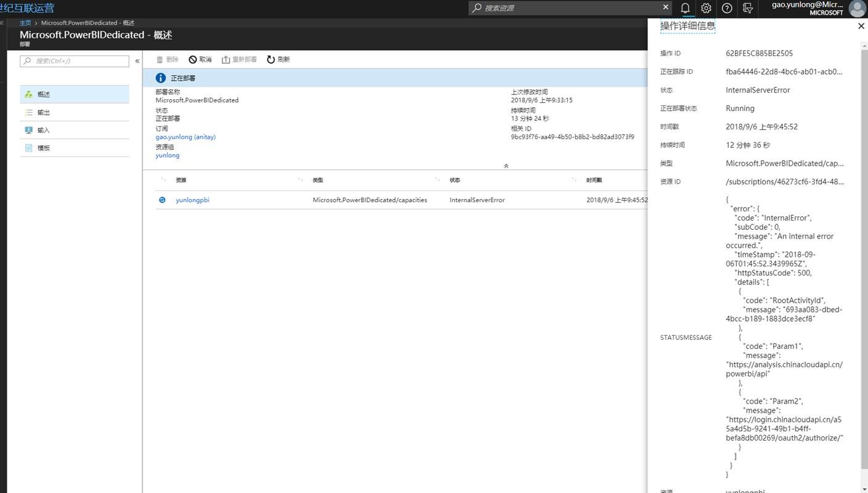
Task: Select the Outputs (输出) menu item
Action: [75, 113]
